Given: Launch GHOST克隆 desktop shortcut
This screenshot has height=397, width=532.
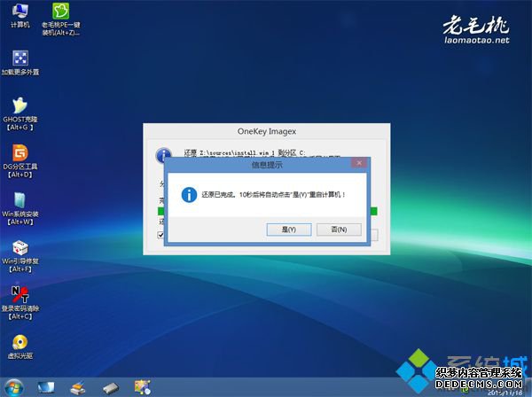Looking at the screenshot, I should point(20,114).
